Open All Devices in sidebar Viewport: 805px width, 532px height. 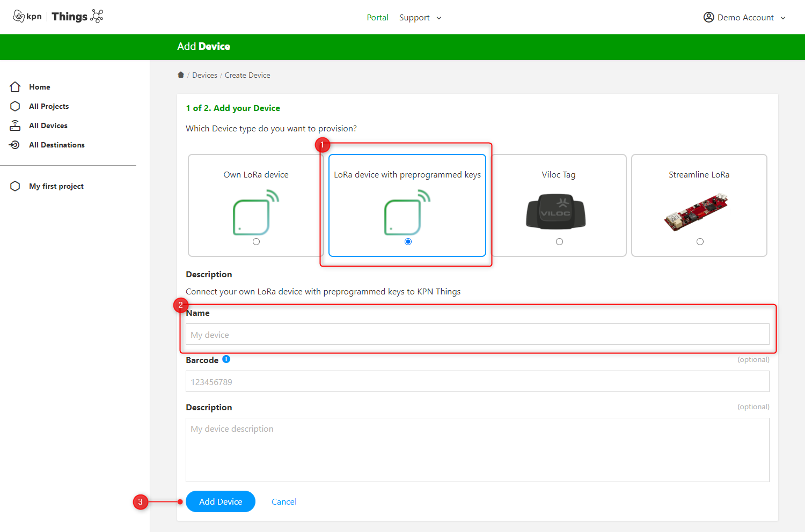click(x=48, y=125)
